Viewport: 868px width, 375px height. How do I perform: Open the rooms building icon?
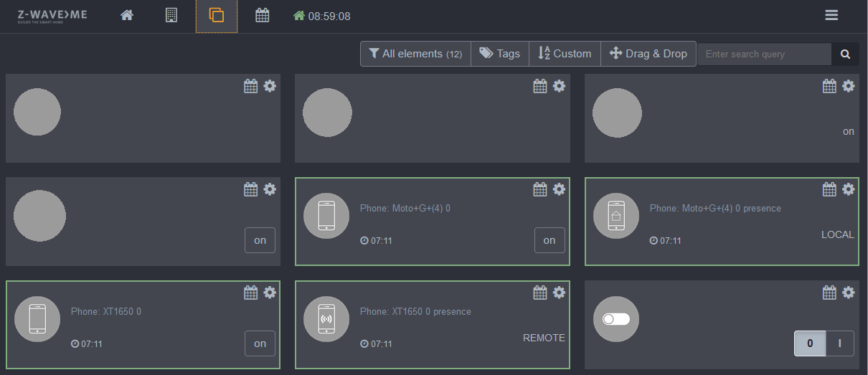pyautogui.click(x=171, y=15)
